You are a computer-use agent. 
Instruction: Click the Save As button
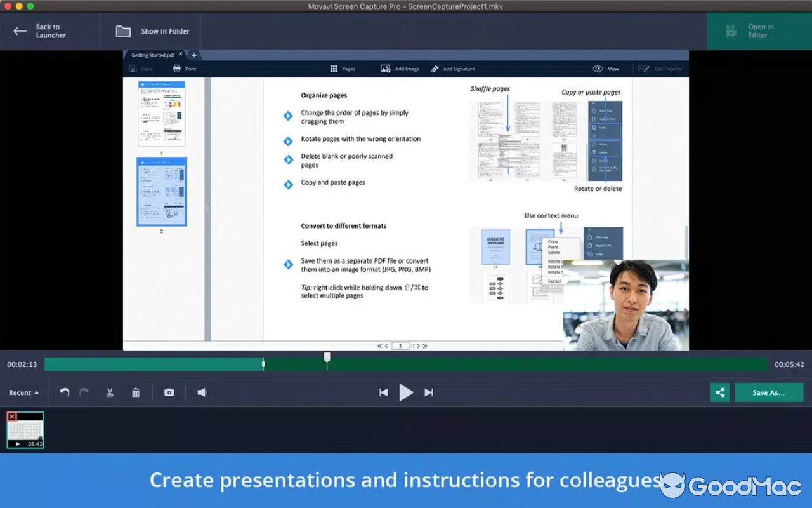click(x=768, y=392)
